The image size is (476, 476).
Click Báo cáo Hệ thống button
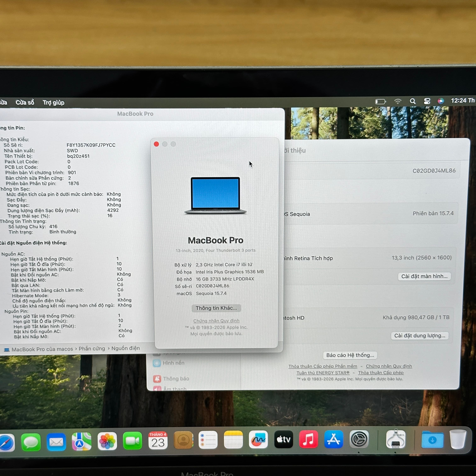click(x=350, y=355)
